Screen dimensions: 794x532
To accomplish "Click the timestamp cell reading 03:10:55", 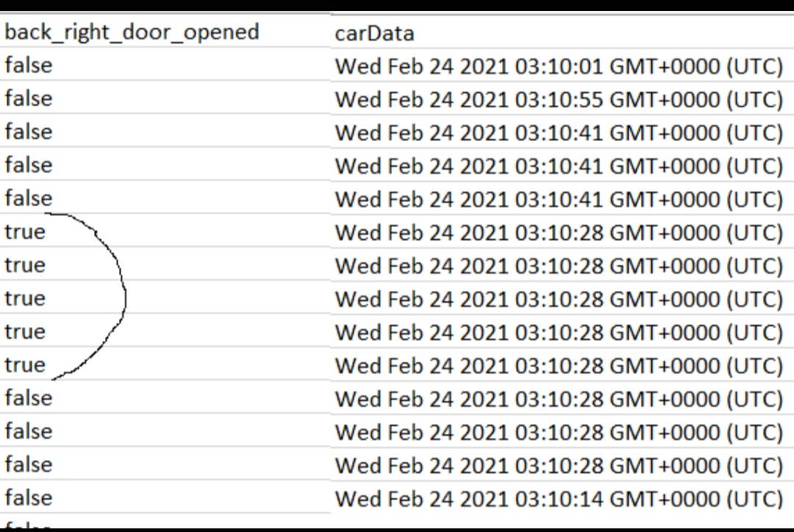I will click(559, 99).
